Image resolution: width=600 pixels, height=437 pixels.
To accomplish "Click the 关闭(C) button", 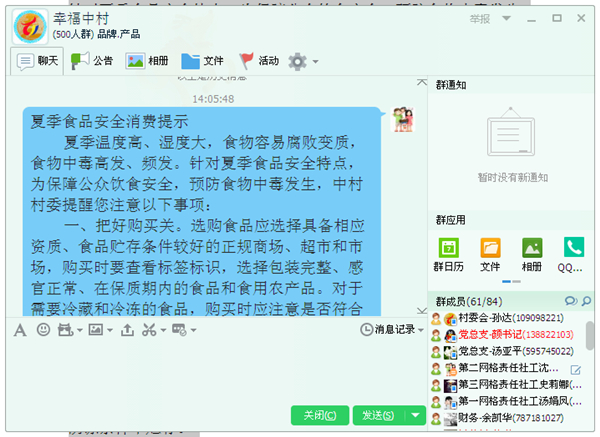I will (320, 416).
